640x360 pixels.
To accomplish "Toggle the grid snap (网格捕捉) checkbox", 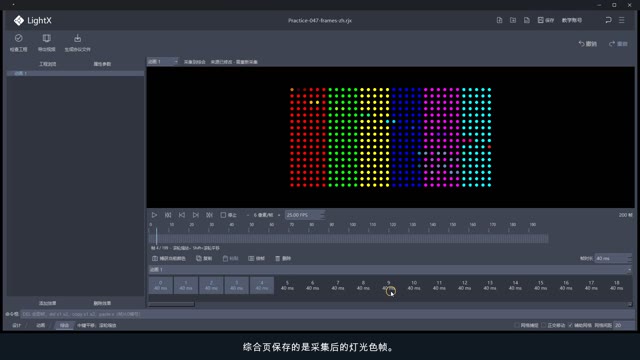I will (x=517, y=325).
